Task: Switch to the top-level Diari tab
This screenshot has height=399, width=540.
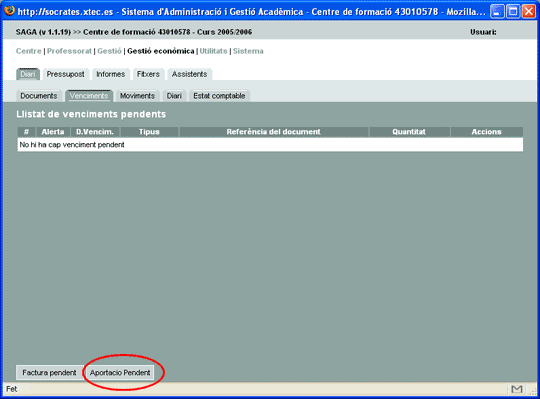Action: 28,74
